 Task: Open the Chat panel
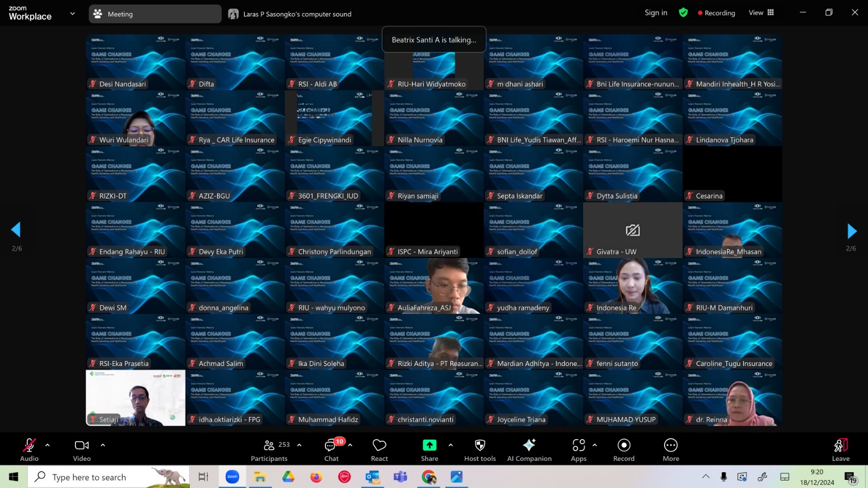point(331,450)
